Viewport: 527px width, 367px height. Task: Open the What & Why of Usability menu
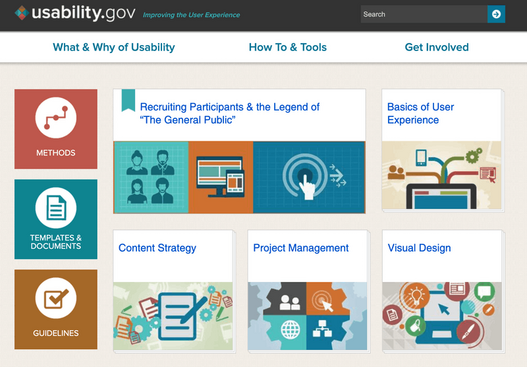(114, 47)
